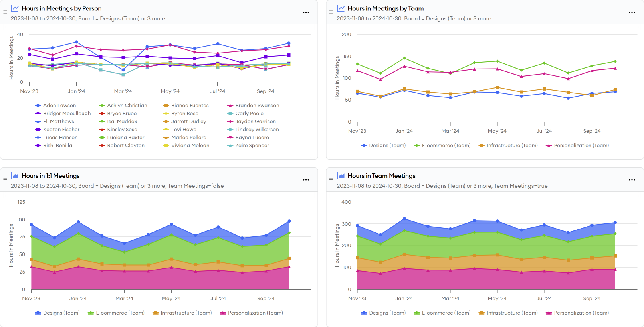This screenshot has height=327, width=644.
Task: Open options menu for Hours in Meetings by Person
Action: 306,12
